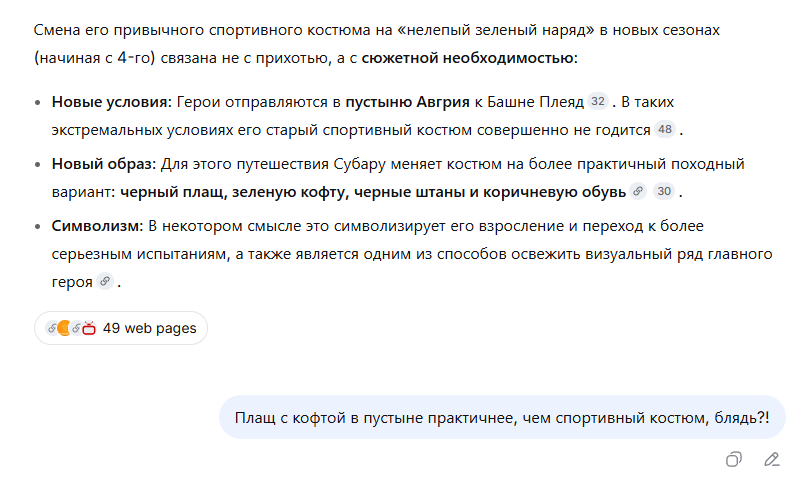
Task: Click the bold text «черный плащ, зеленую кофту»
Action: pyautogui.click(x=234, y=192)
